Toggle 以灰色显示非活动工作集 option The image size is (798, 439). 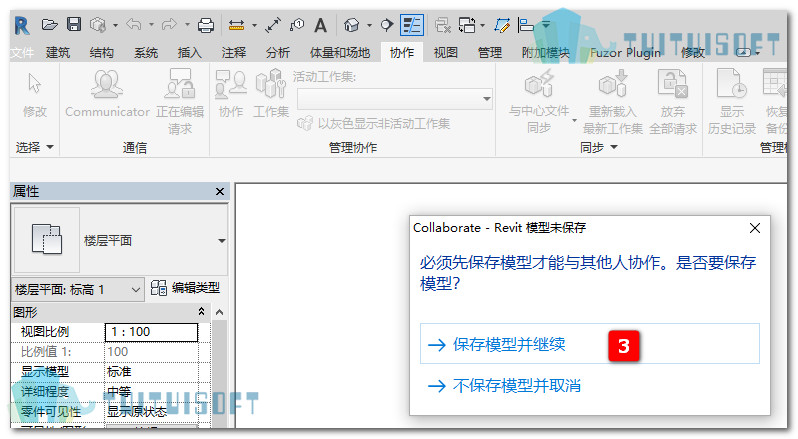[374, 124]
